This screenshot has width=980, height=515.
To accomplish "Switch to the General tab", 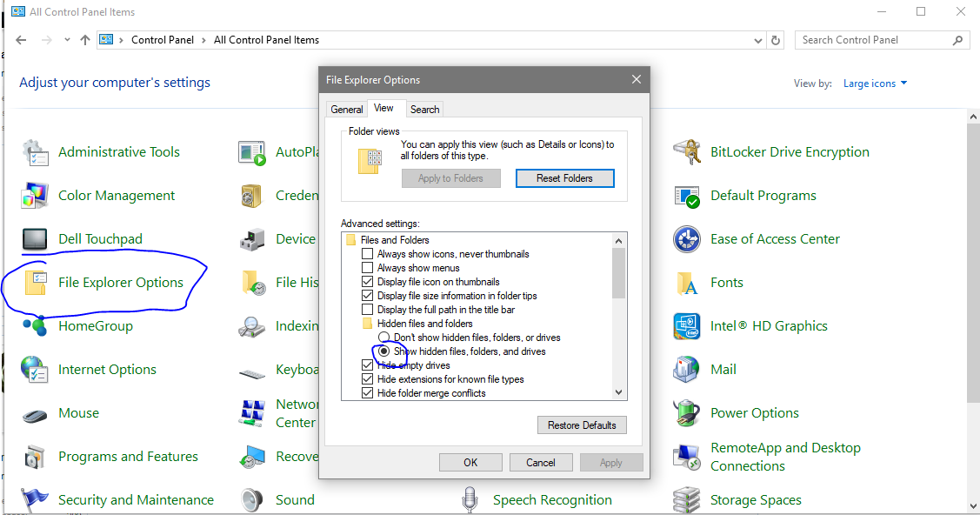I will (347, 110).
